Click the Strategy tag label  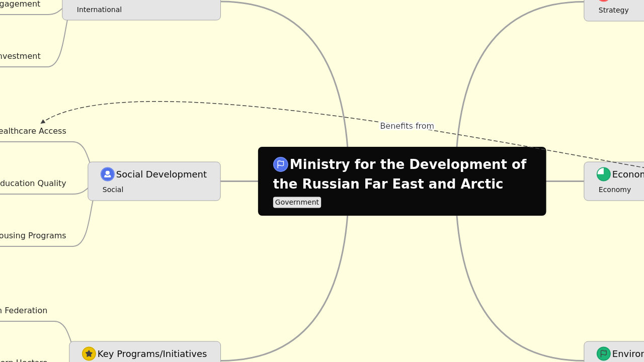coord(613,10)
